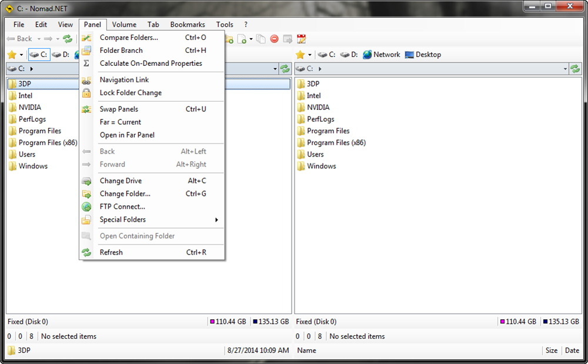Click the sigma Calculate Properties icon
Viewport: 588px width, 364px height.
point(86,64)
